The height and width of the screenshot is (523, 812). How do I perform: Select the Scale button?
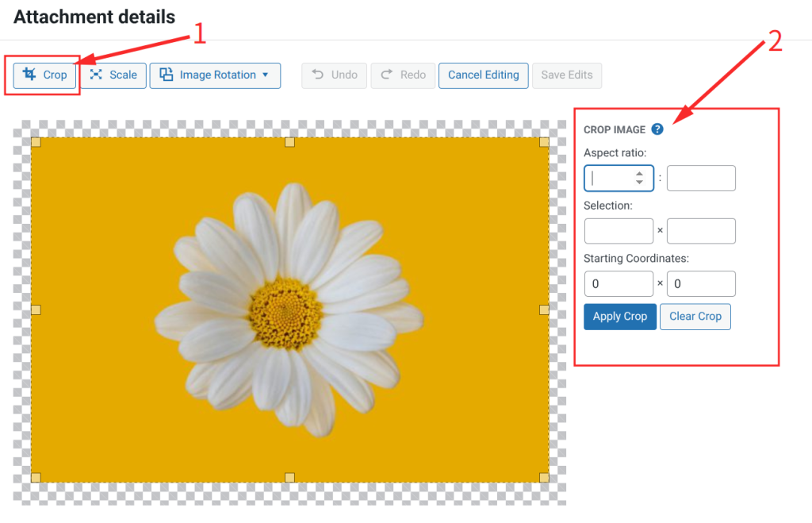coord(113,75)
